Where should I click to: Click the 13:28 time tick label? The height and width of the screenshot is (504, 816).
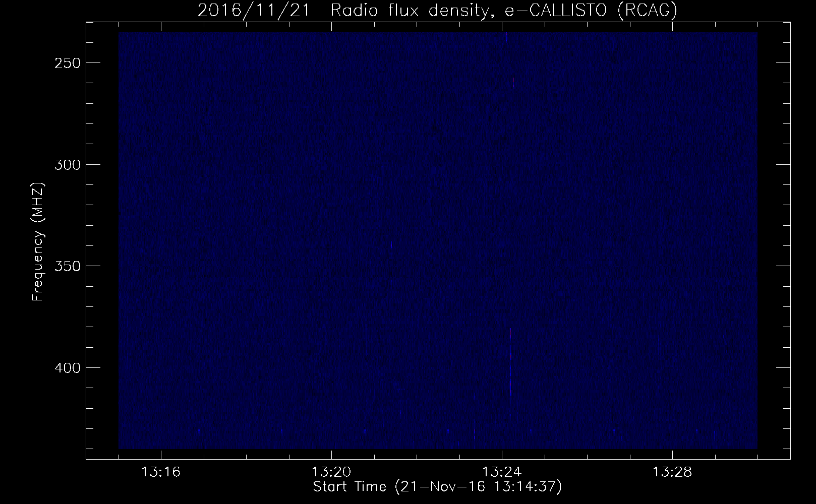pyautogui.click(x=672, y=472)
